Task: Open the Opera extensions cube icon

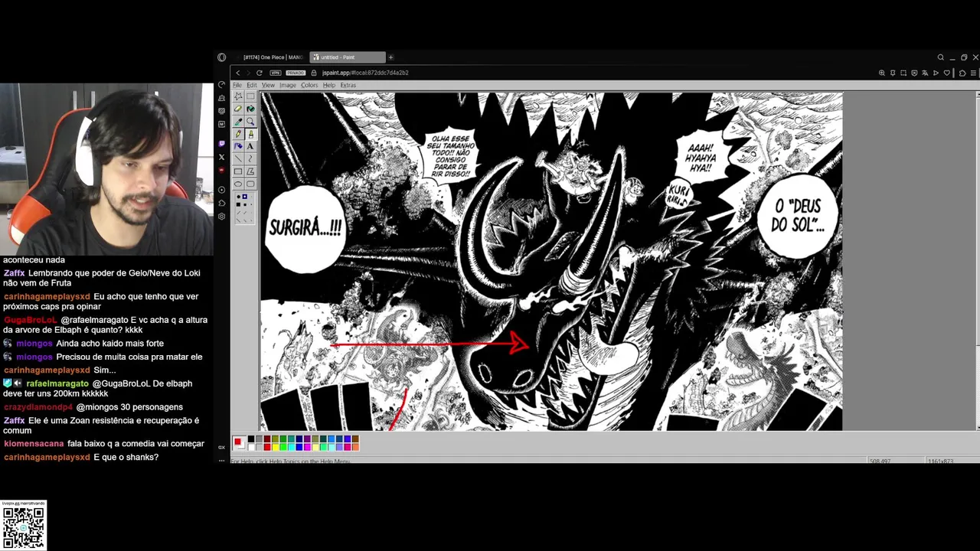Action: 962,73
